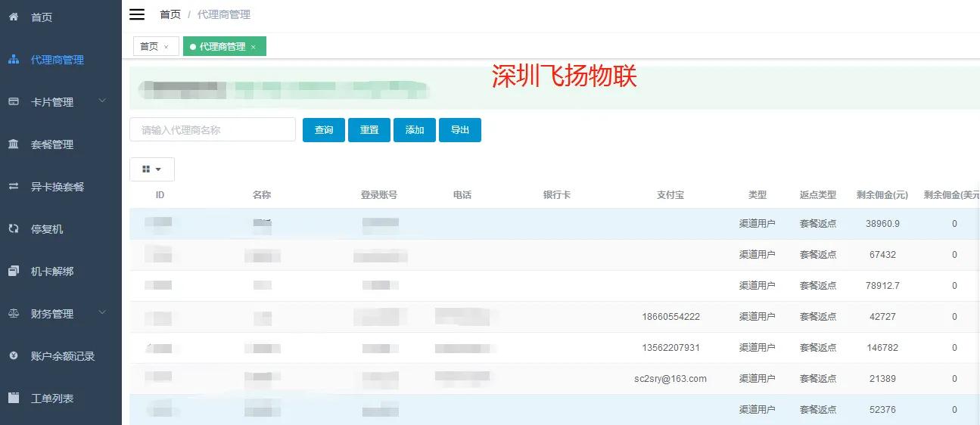Click commission value 146782
This screenshot has width=980, height=425.
882,348
